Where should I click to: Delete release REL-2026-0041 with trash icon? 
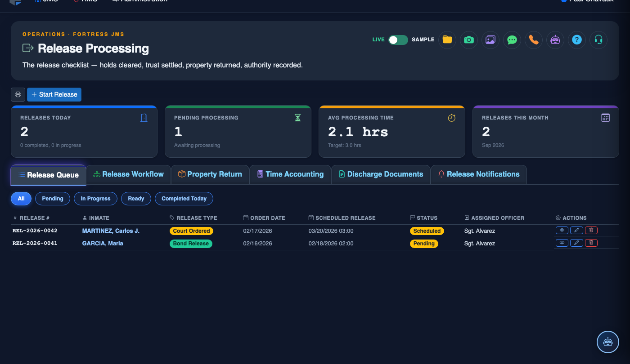coord(591,243)
